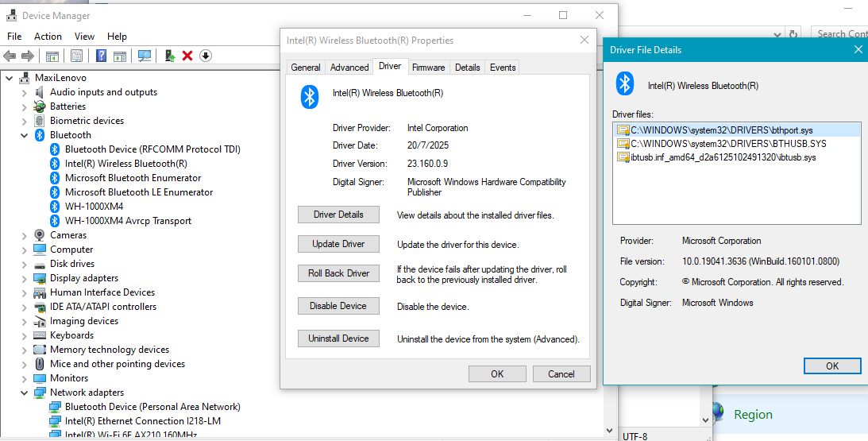Click the Properties toolbar icon
The image size is (868, 441).
pyautogui.click(x=76, y=56)
